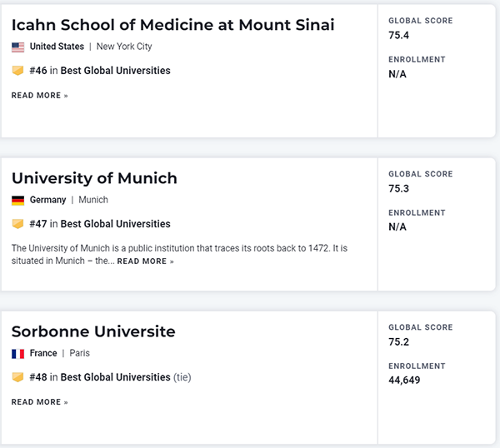Screen dimensions: 500x448
Task: Click the ranking badge icon beside #46
Action: coord(17,71)
